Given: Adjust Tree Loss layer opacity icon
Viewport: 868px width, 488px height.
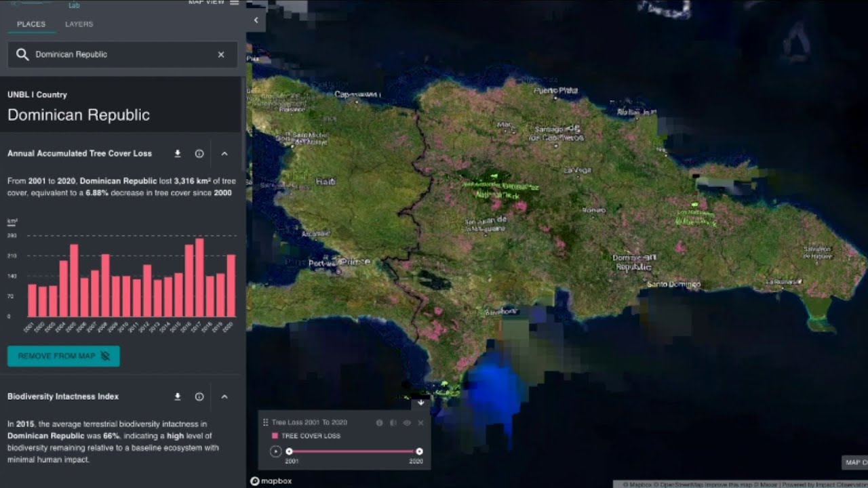Looking at the screenshot, I should [393, 422].
